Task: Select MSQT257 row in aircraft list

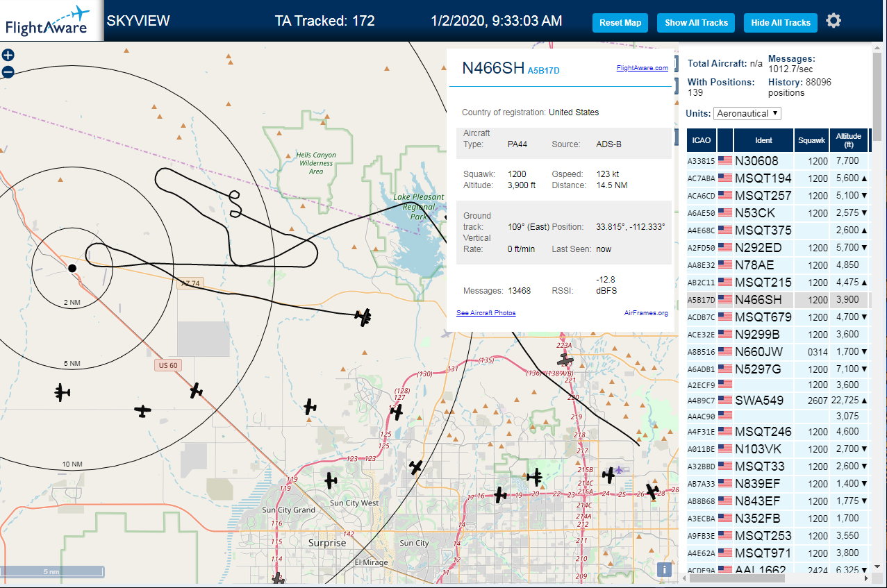Action: coord(779,196)
